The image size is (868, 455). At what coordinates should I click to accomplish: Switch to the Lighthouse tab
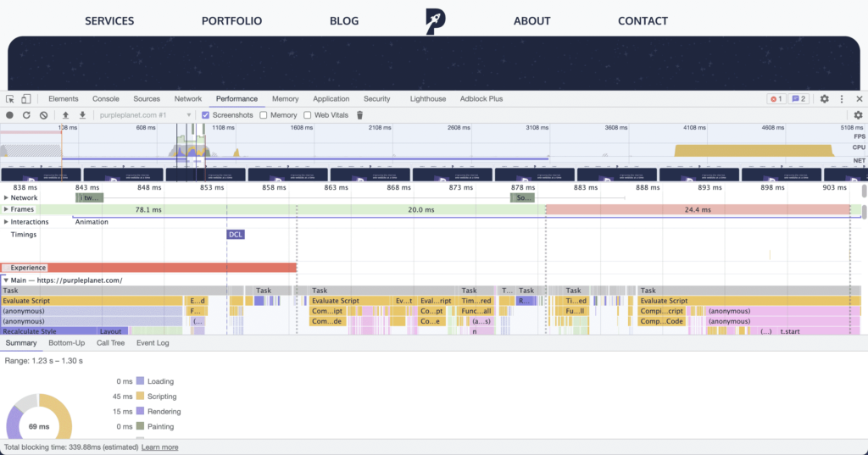coord(427,99)
